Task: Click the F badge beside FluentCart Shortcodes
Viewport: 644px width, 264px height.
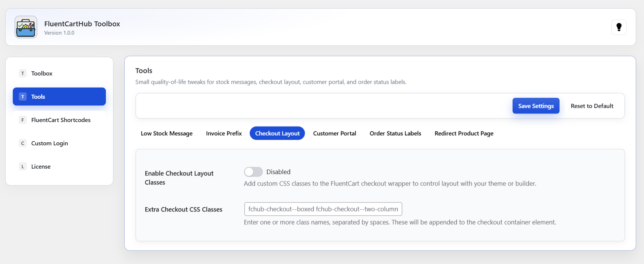Action: click(23, 120)
